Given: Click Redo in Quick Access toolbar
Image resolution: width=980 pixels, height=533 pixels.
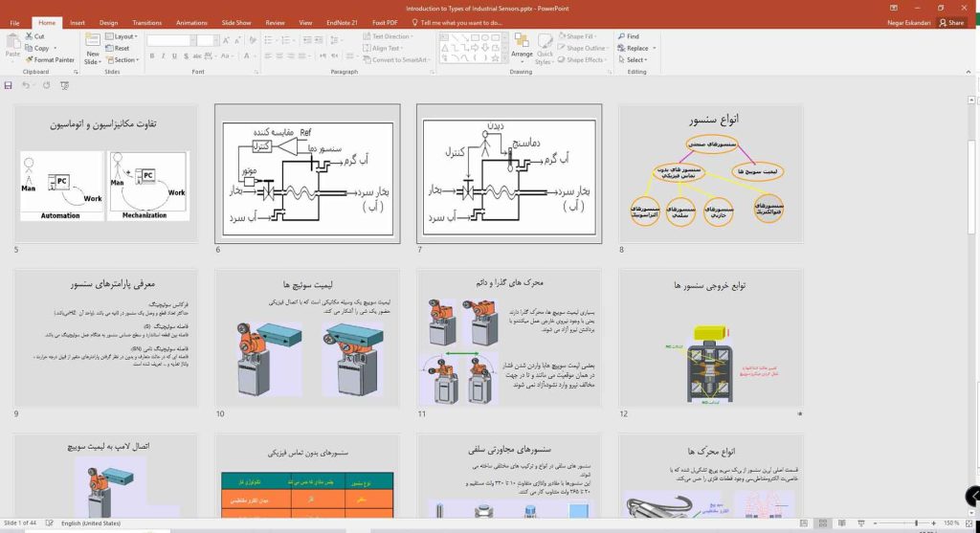Looking at the screenshot, I should [x=46, y=85].
